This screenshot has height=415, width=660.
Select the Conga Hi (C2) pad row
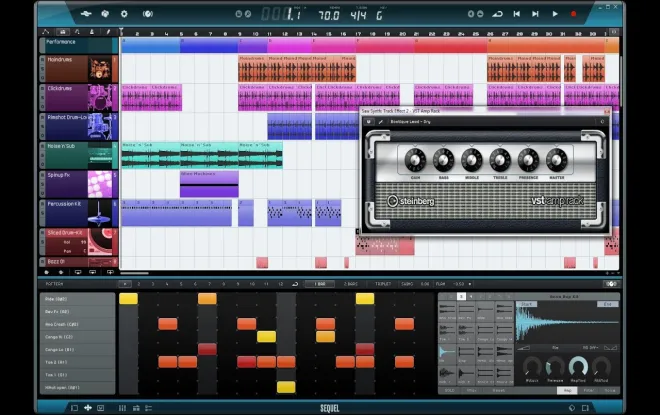point(78,337)
